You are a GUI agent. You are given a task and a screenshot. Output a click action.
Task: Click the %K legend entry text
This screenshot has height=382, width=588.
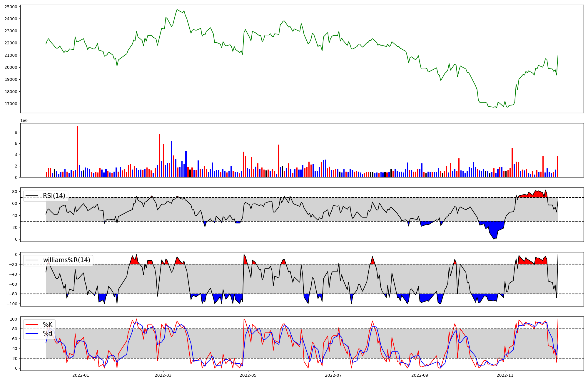coord(48,324)
